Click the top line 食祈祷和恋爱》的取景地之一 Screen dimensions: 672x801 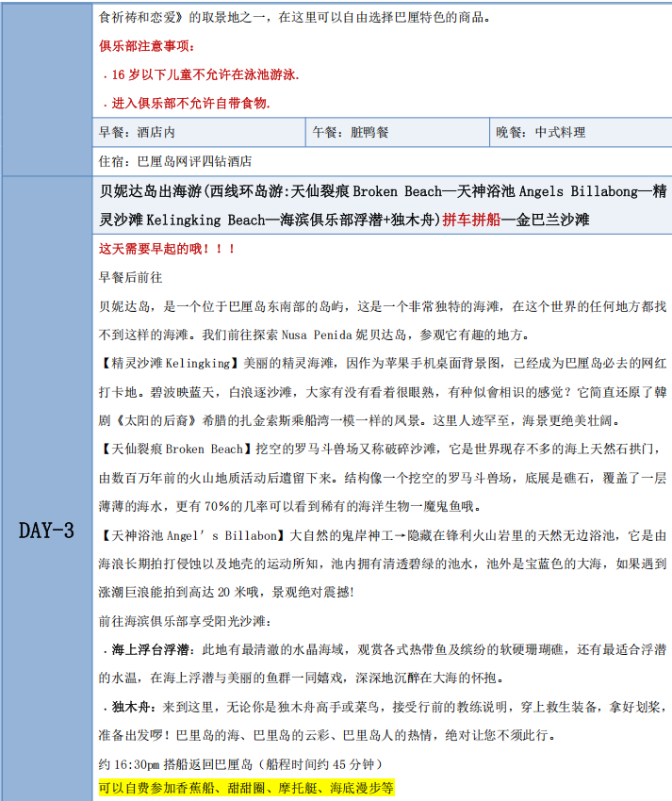point(294,17)
